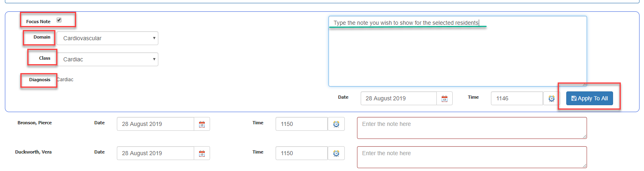Expand the Class dropdown showing Cardiac
Screen dimensions: 644x171
107,59
